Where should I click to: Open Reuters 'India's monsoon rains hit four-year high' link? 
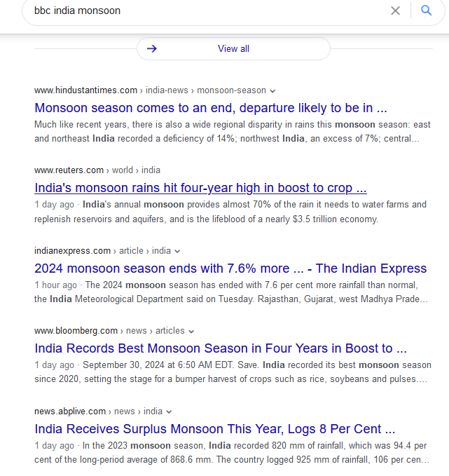tap(200, 188)
